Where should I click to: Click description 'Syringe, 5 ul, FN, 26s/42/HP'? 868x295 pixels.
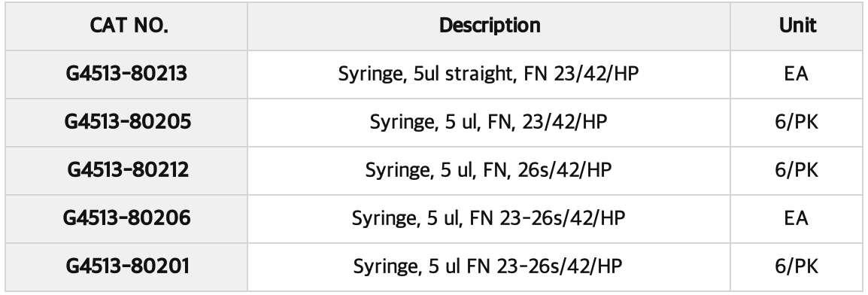[x=488, y=171]
